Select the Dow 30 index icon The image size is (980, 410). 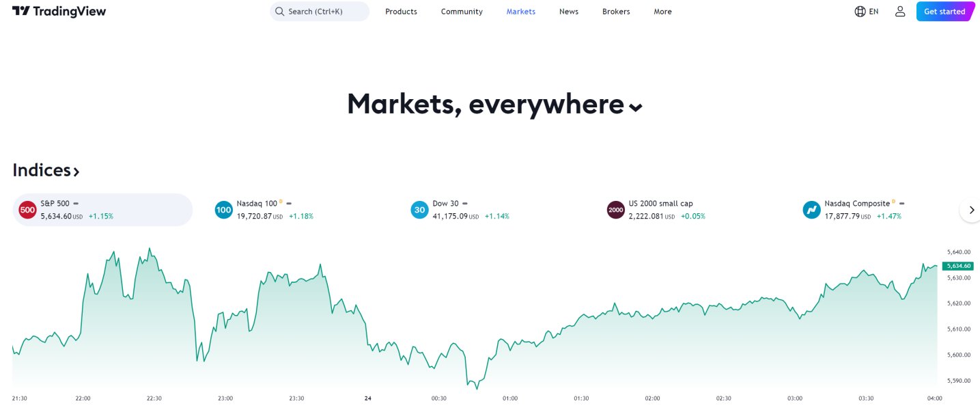pos(419,210)
